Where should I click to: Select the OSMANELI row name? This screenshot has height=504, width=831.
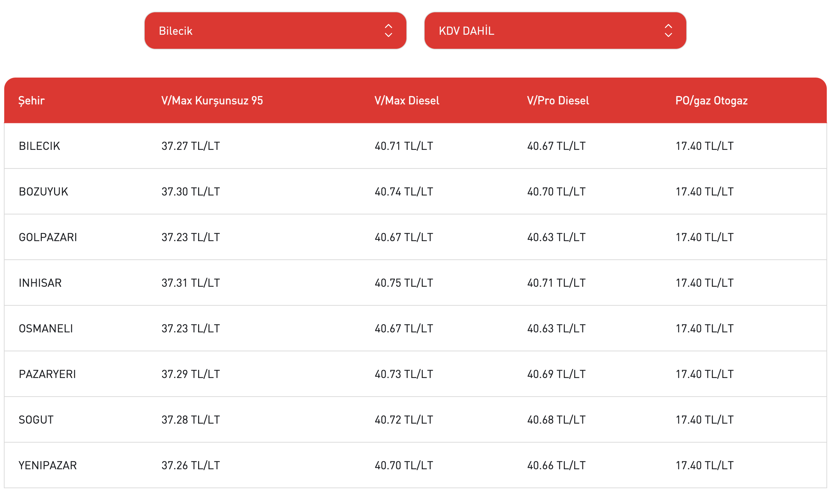pos(46,329)
